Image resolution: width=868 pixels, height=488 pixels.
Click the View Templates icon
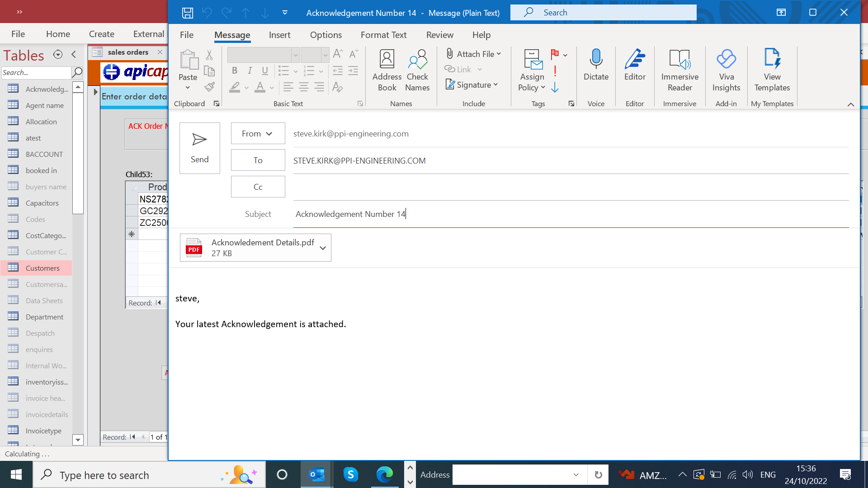(x=772, y=70)
